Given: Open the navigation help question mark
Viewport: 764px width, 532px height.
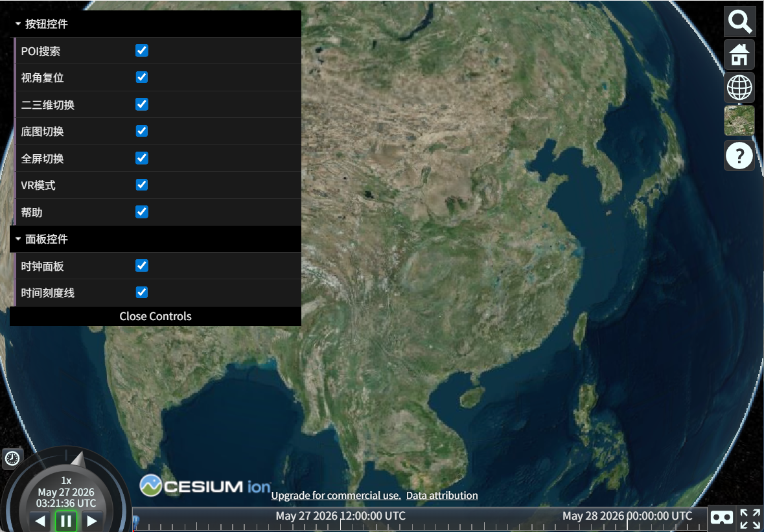Looking at the screenshot, I should 739,156.
